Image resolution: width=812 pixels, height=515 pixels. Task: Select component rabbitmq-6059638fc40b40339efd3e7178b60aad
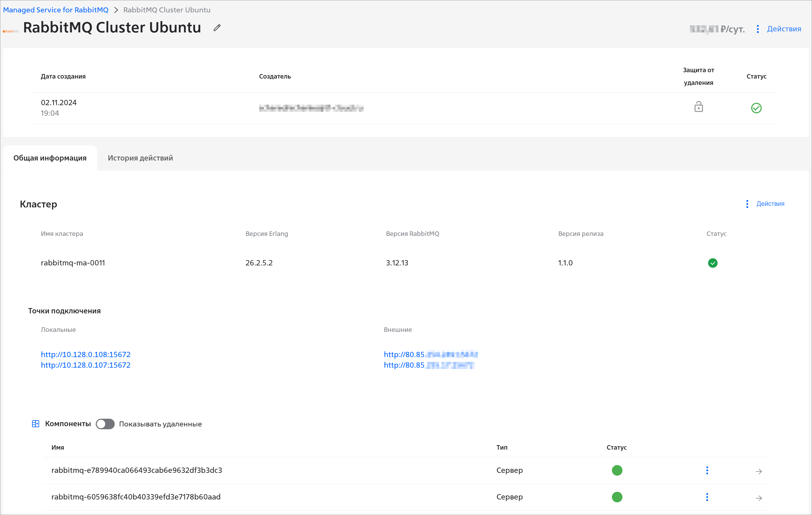pos(136,497)
